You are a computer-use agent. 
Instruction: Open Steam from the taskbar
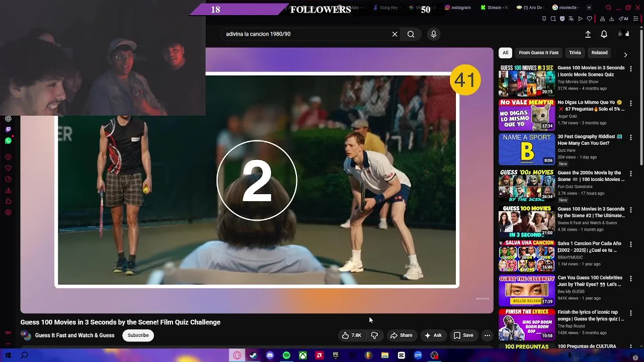coord(253,355)
